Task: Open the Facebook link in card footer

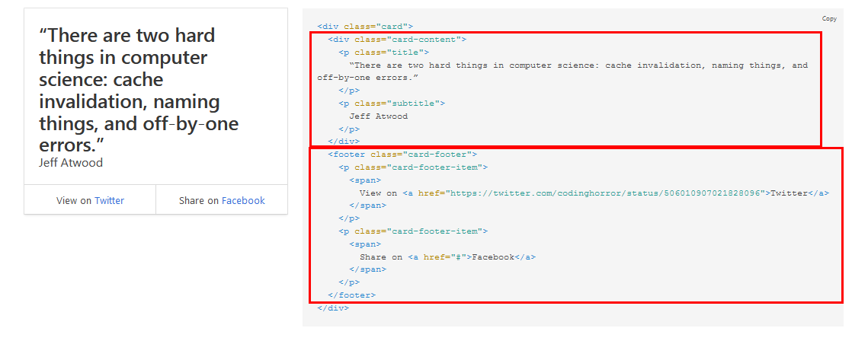Action: click(x=243, y=201)
